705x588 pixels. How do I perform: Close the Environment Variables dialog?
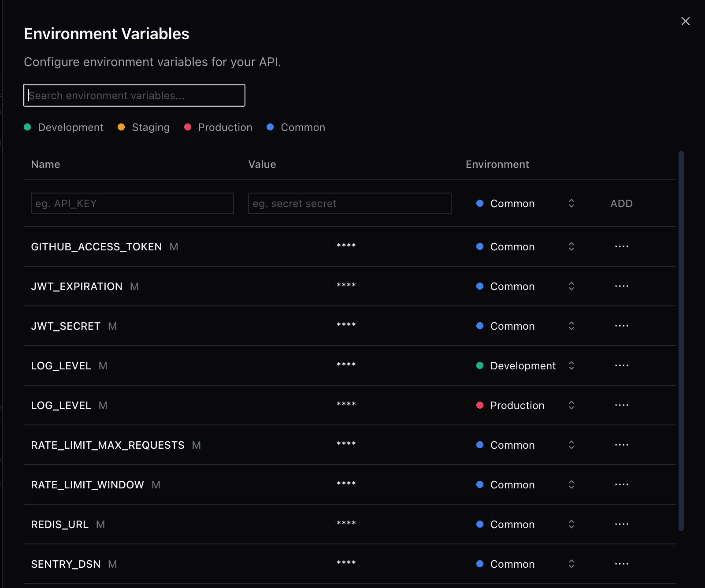686,21
